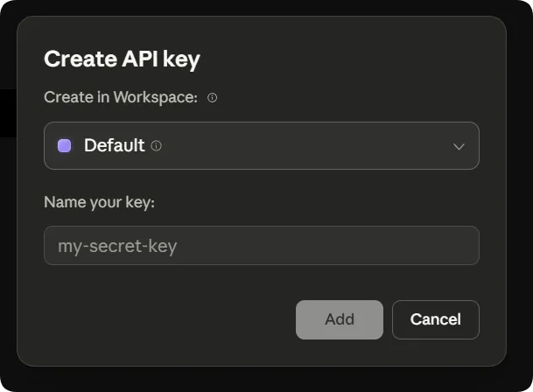Click the purple Default workspace color square
This screenshot has width=533, height=392.
click(x=64, y=146)
